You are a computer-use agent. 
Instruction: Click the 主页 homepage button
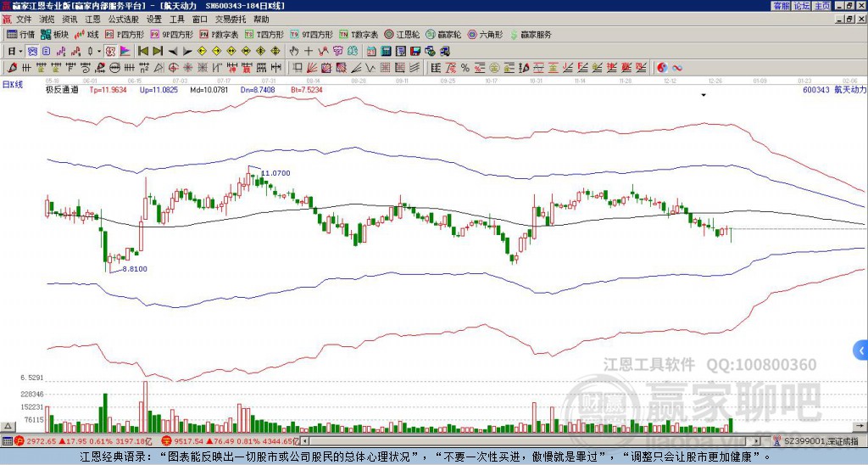point(821,6)
